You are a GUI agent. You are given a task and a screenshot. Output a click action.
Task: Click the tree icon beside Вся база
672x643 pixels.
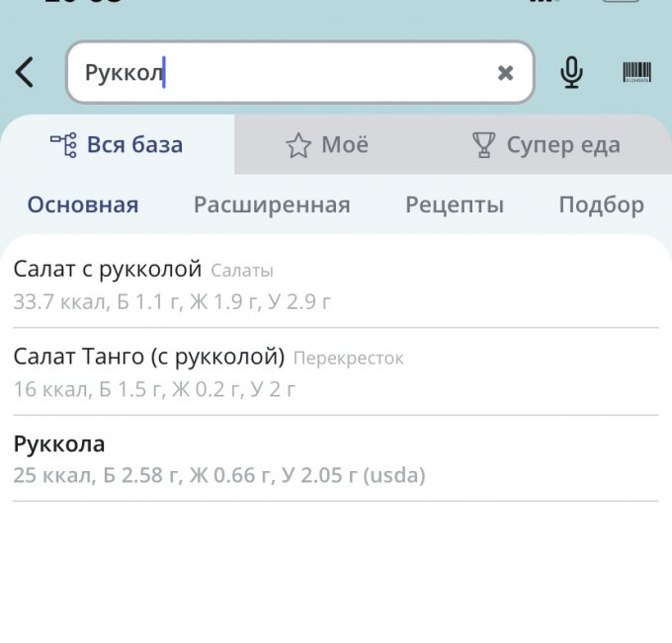tap(63, 145)
